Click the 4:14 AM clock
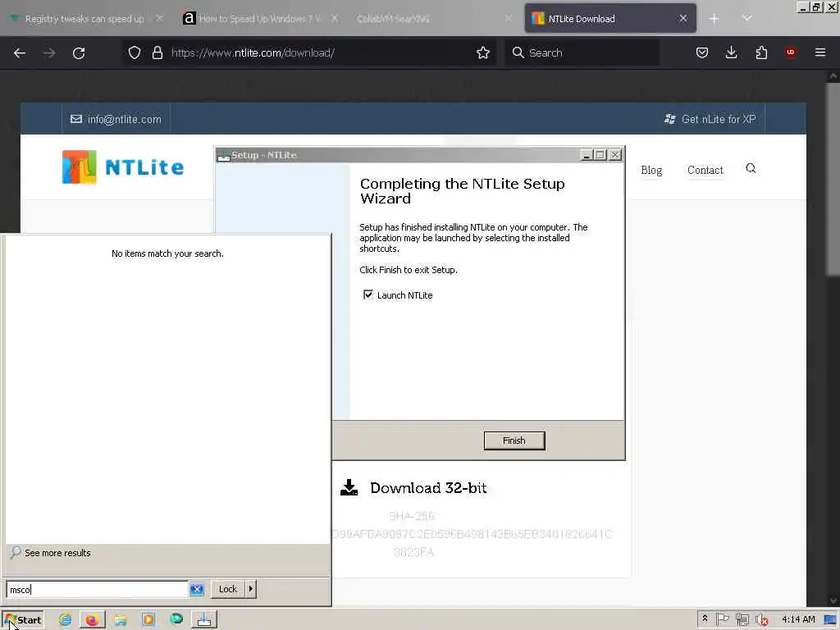 798,619
